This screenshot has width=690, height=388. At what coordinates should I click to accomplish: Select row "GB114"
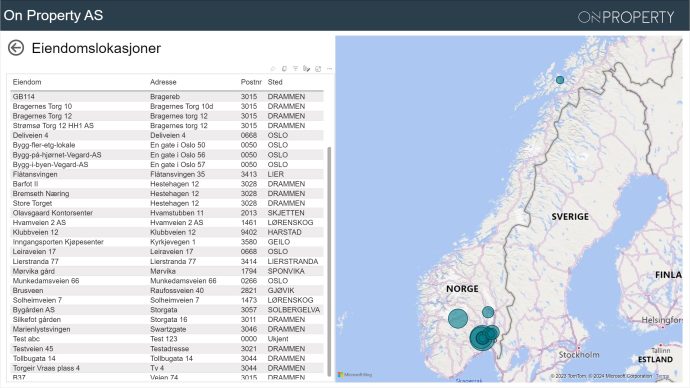pos(167,96)
